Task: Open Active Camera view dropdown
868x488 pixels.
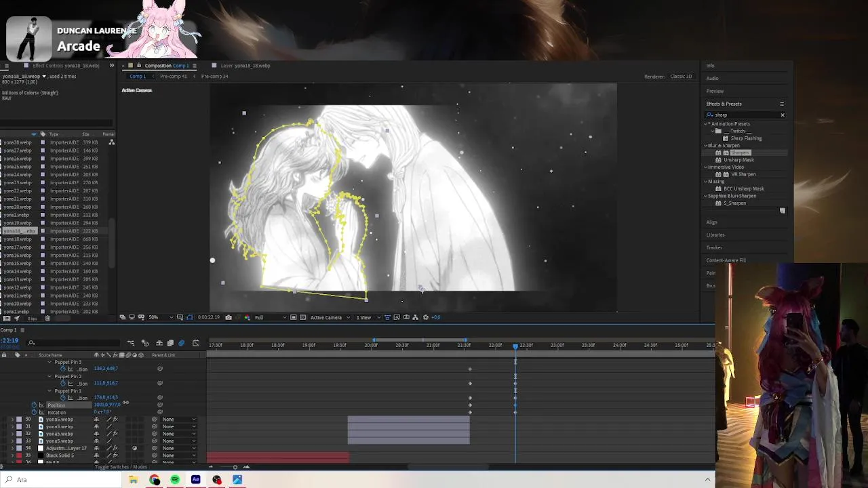Action: pyautogui.click(x=330, y=317)
